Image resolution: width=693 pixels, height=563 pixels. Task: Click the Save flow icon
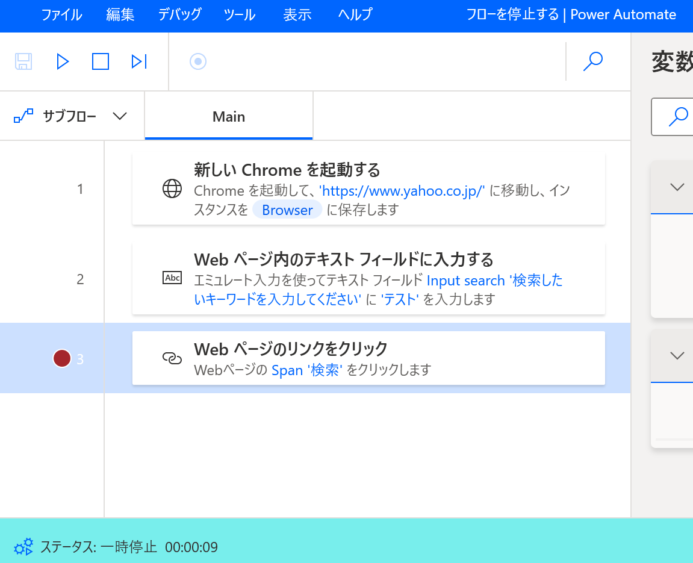23,61
